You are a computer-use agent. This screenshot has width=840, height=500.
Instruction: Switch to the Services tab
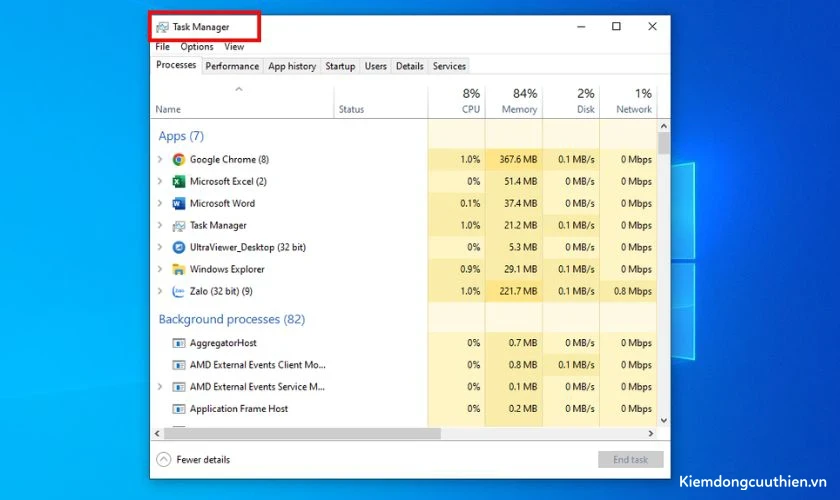click(449, 66)
